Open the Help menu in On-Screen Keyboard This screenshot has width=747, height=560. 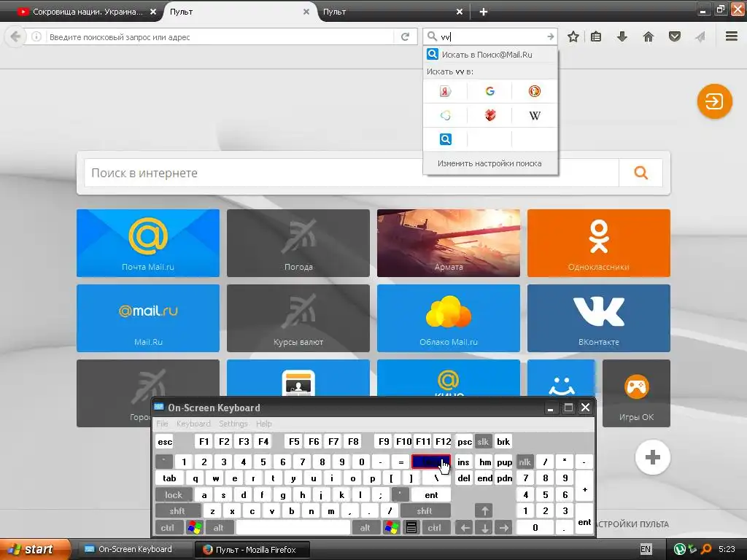point(263,424)
